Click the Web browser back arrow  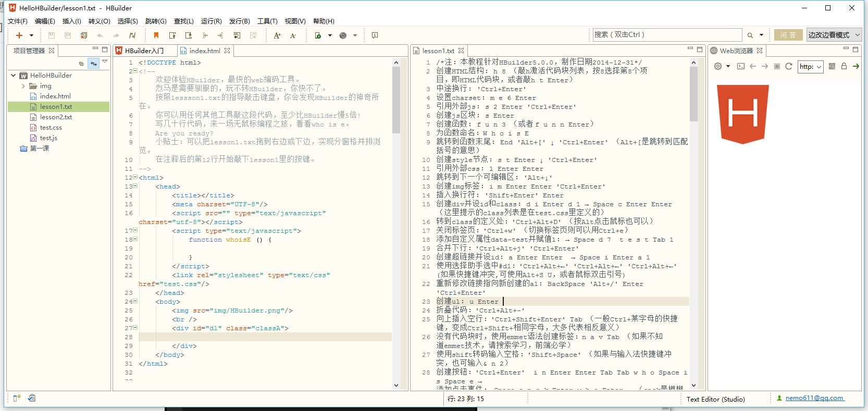752,66
